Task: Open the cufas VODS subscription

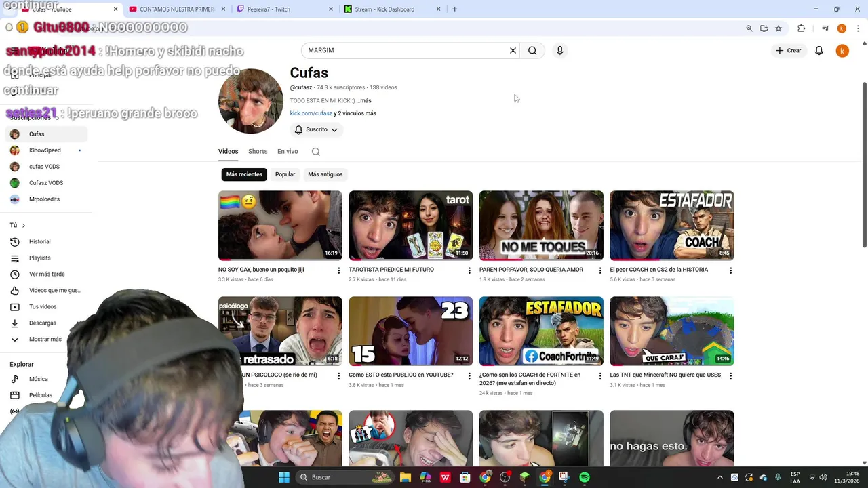Action: point(46,167)
